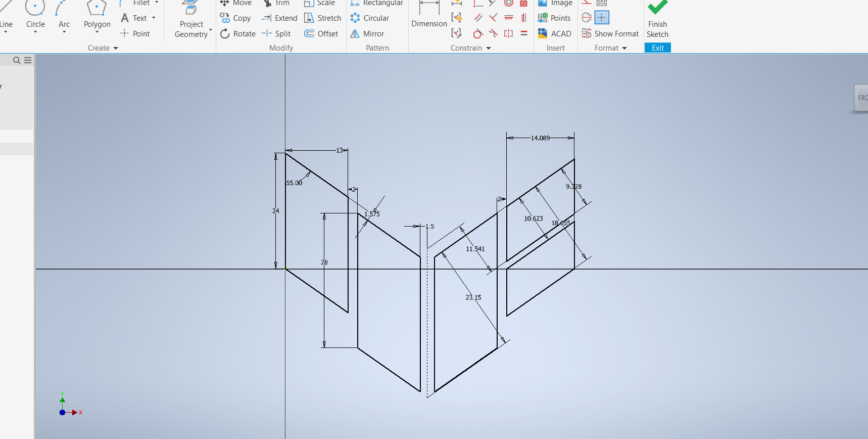
Task: Choose the Polygon tool
Action: click(x=97, y=15)
